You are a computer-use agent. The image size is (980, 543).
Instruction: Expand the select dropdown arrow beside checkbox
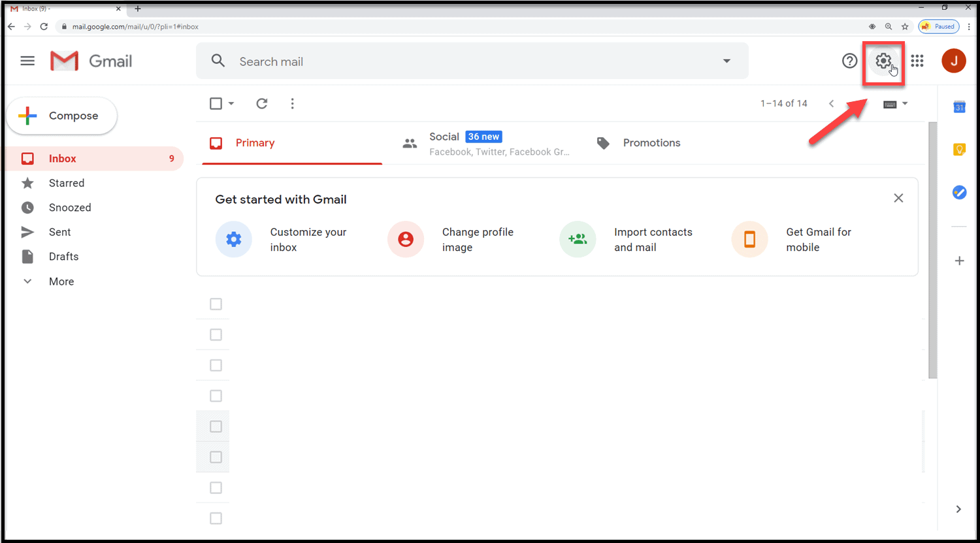click(231, 104)
